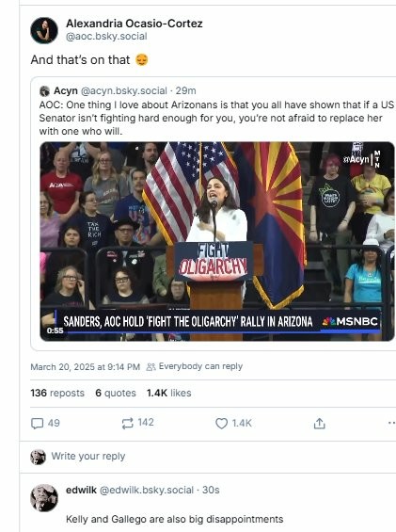Play the MSNBC rally video
The width and height of the screenshot is (396, 532).
(217, 241)
